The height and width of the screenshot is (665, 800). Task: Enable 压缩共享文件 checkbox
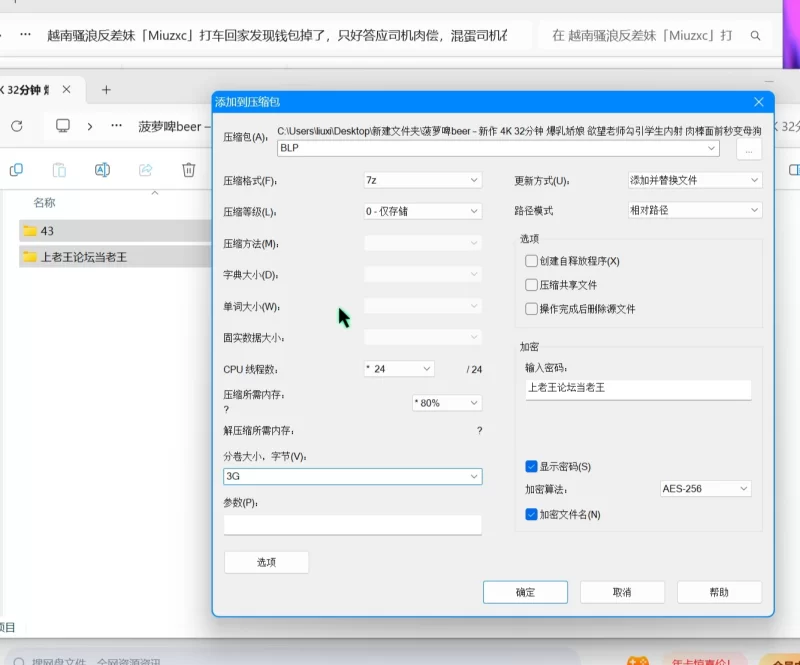click(531, 285)
